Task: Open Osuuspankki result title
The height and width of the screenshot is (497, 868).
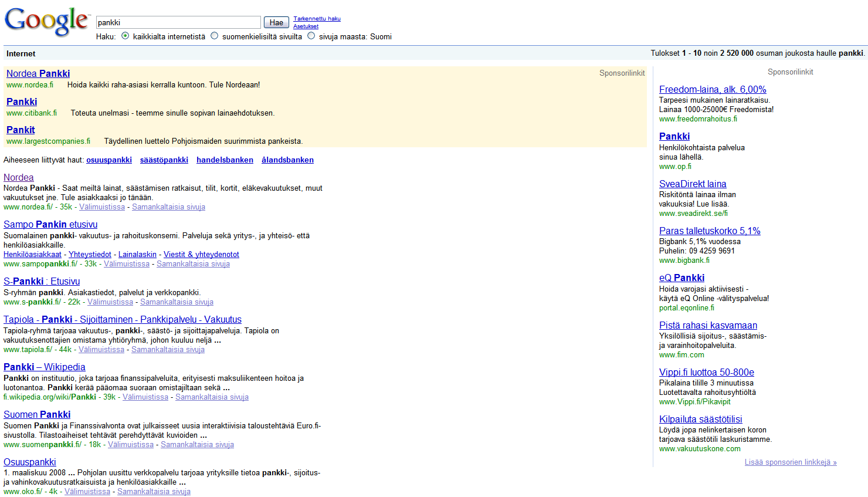Action: pos(30,462)
